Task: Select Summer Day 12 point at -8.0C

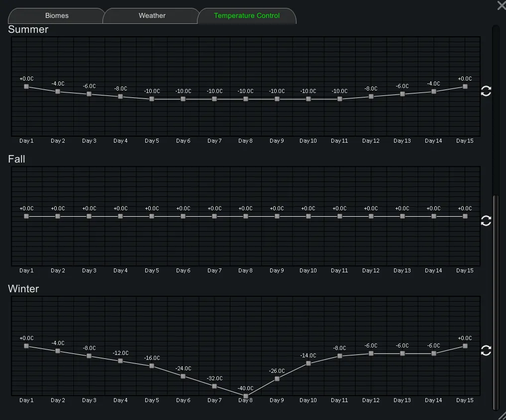Action: 371,96
